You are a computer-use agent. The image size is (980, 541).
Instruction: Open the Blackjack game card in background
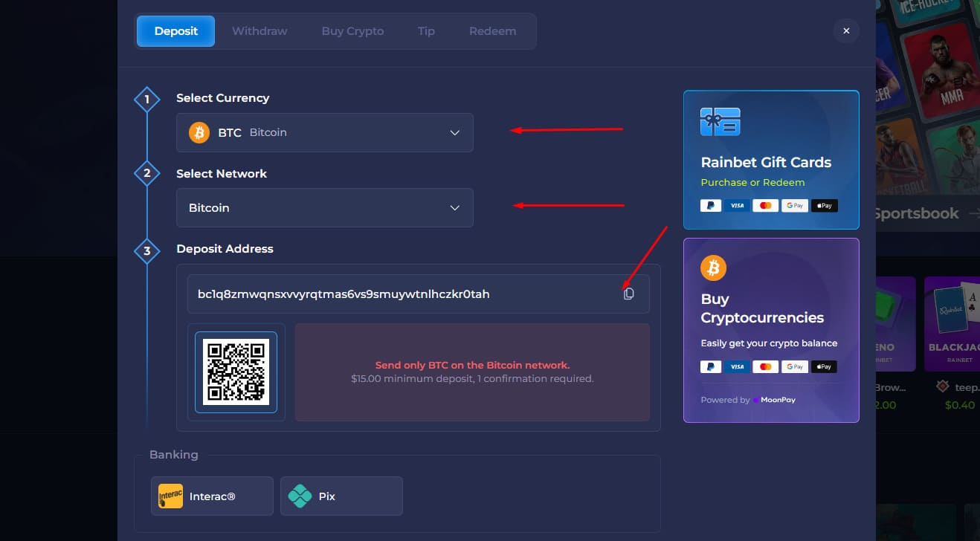click(952, 324)
